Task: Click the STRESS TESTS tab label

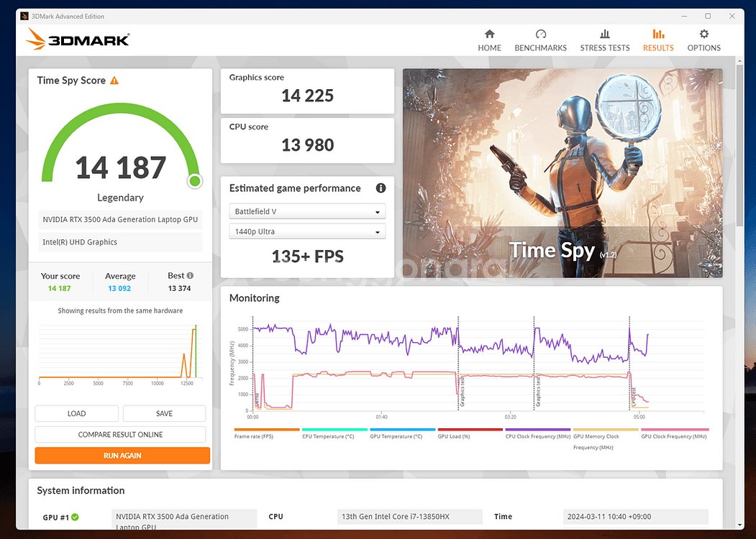Action: [605, 47]
